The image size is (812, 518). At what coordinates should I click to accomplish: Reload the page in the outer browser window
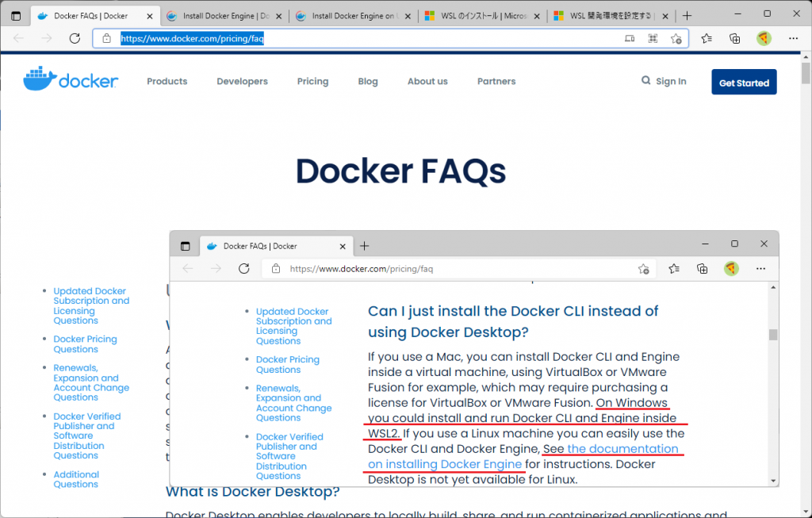click(x=75, y=38)
